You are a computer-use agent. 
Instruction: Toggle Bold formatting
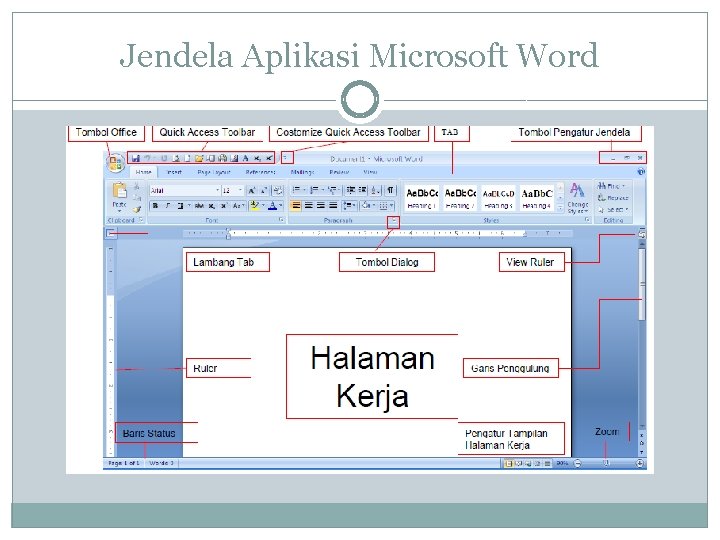click(156, 206)
